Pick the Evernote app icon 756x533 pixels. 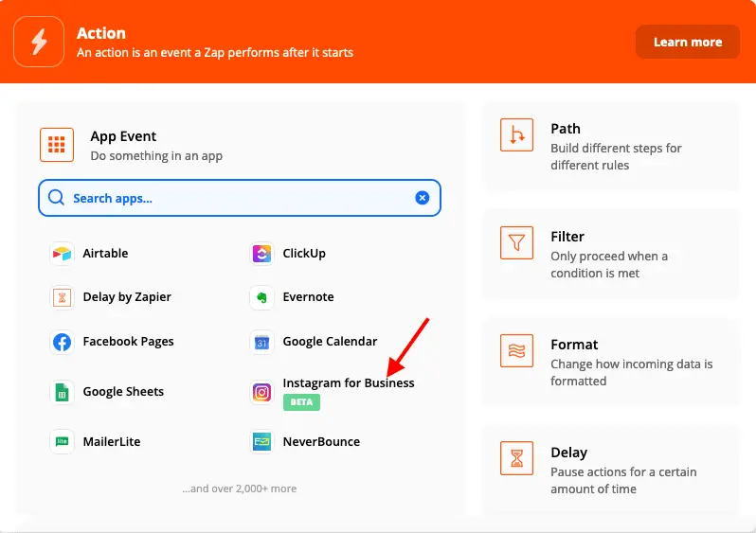(x=261, y=297)
